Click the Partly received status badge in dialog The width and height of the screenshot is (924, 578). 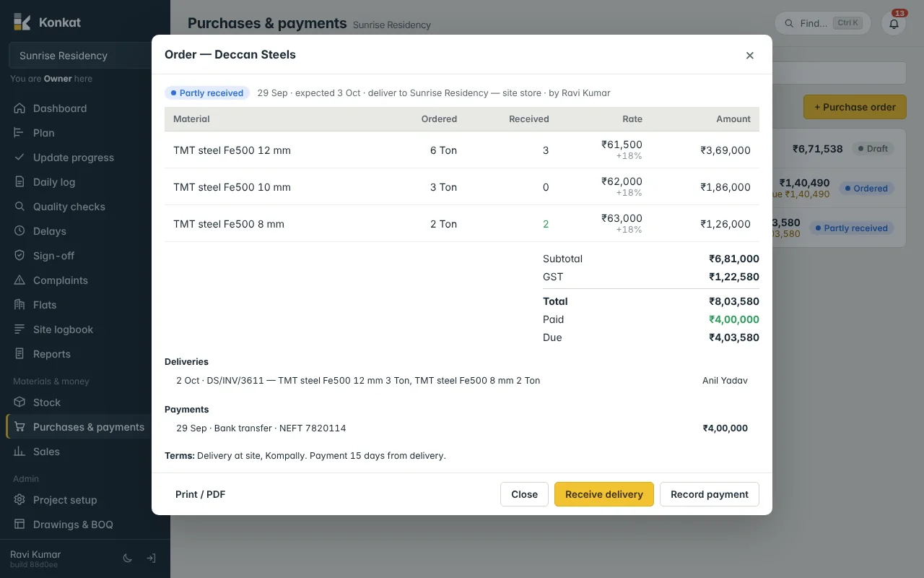pyautogui.click(x=207, y=93)
